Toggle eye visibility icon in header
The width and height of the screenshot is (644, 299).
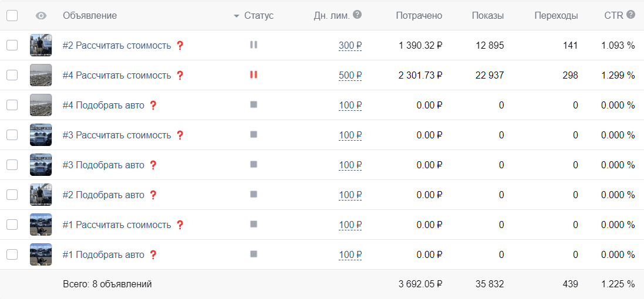pos(41,16)
